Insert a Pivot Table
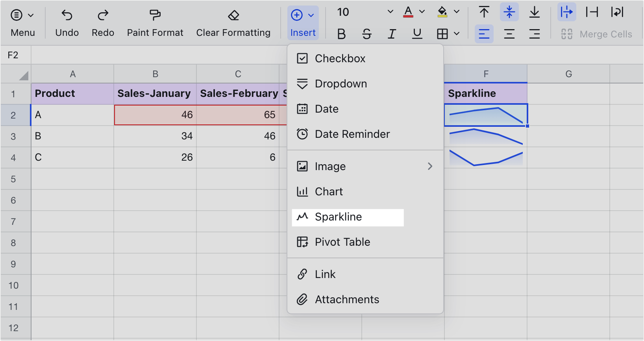Image resolution: width=644 pixels, height=341 pixels. 342,242
